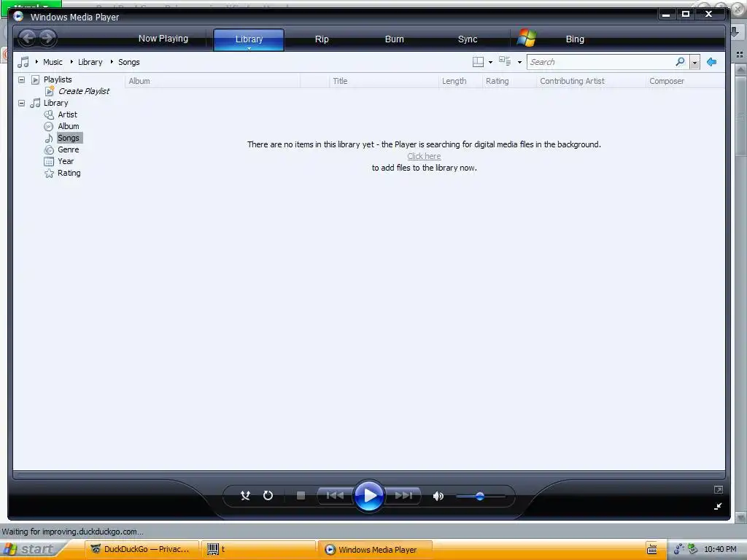Select Playlists in the navigation tree
The width and height of the screenshot is (747, 560).
coord(58,79)
